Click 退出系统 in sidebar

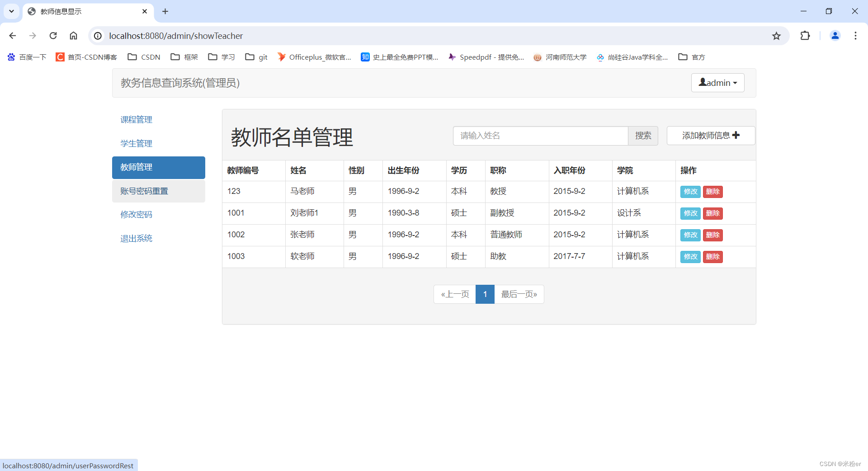click(159, 238)
